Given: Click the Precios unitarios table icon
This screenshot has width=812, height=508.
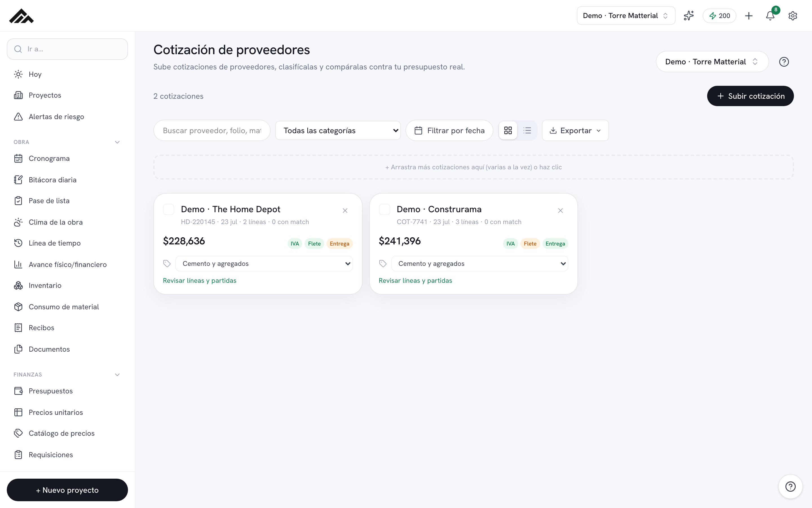Looking at the screenshot, I should click(x=18, y=412).
